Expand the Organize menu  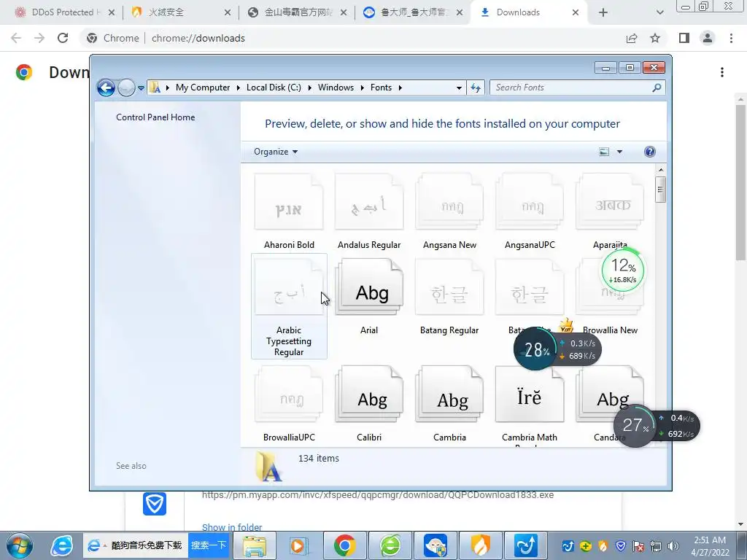pyautogui.click(x=275, y=152)
